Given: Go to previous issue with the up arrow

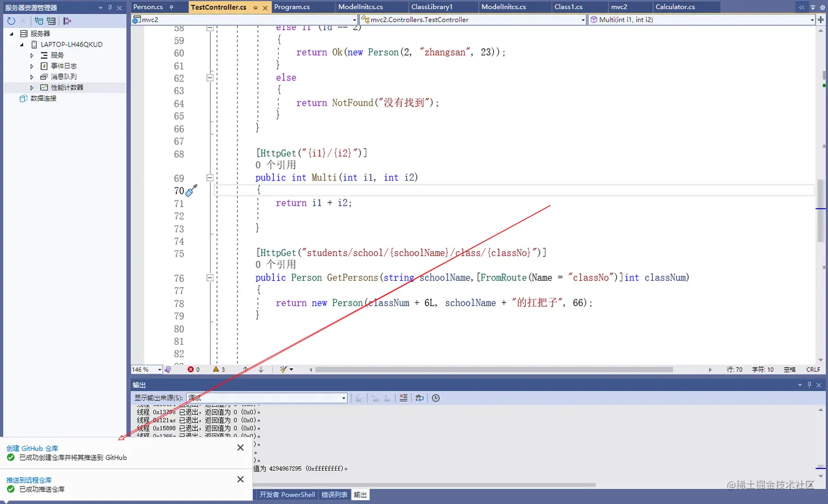Looking at the screenshot, I should pyautogui.click(x=245, y=369).
